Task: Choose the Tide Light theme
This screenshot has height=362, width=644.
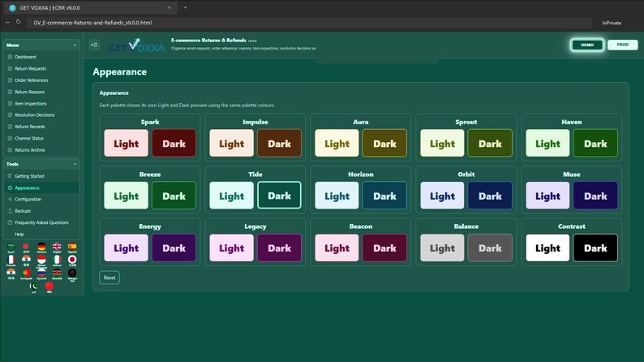Action: coord(232,196)
